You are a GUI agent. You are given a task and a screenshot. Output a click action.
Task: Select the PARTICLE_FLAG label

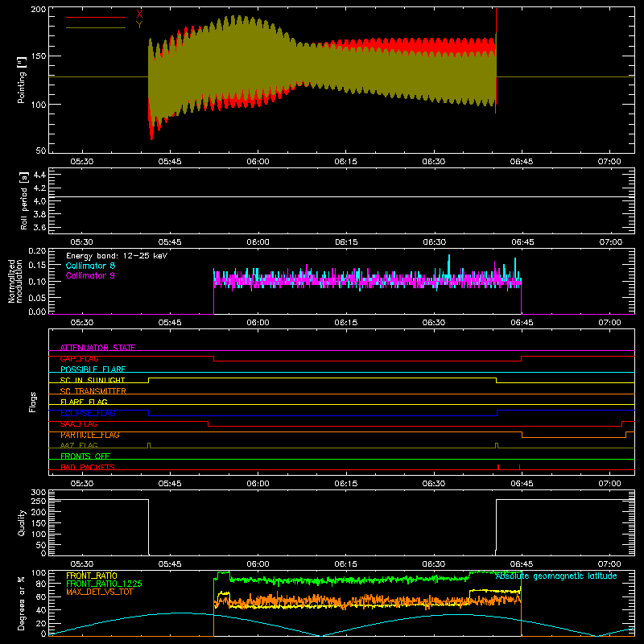click(90, 435)
